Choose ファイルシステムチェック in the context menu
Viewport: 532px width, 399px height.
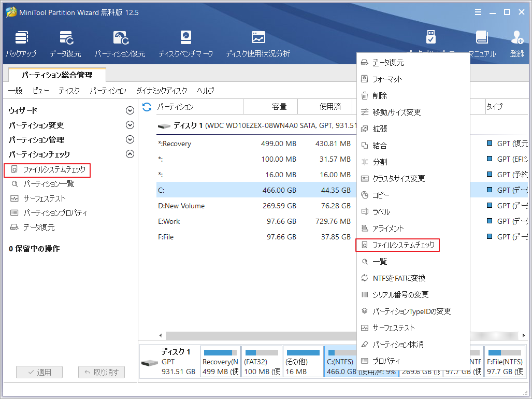[x=413, y=245]
